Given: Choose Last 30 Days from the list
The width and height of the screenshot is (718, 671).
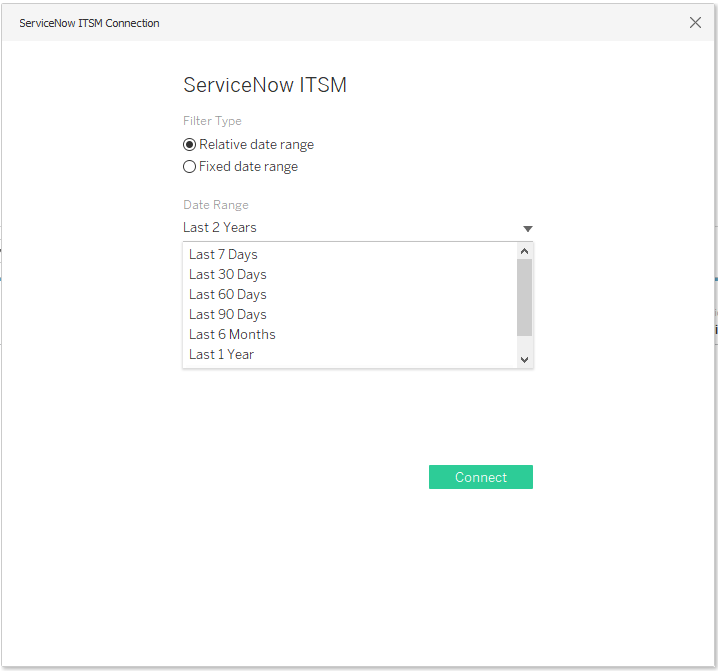Looking at the screenshot, I should pyautogui.click(x=350, y=274).
